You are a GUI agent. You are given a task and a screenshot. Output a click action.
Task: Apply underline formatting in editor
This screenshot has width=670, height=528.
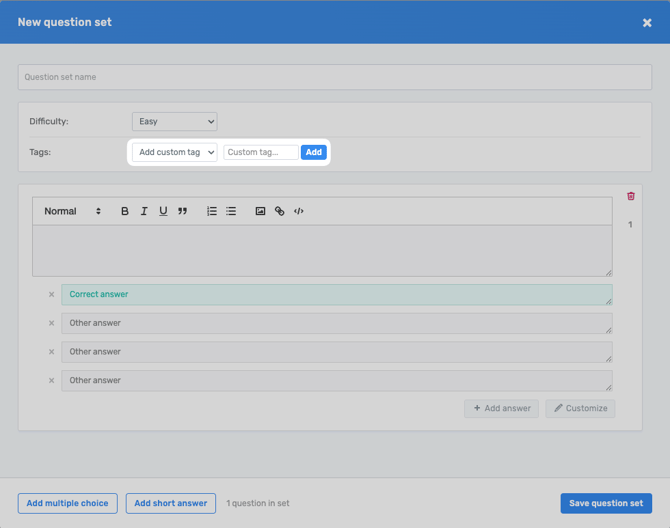[163, 211]
